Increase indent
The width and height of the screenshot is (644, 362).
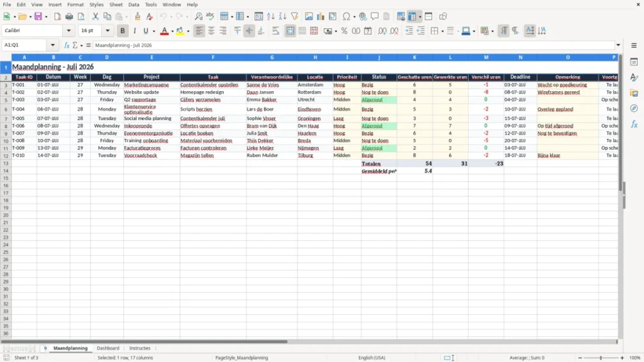(409, 31)
